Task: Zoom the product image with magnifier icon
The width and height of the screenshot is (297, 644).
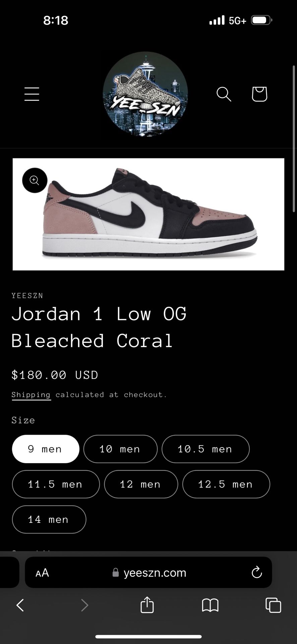Action: (x=35, y=180)
